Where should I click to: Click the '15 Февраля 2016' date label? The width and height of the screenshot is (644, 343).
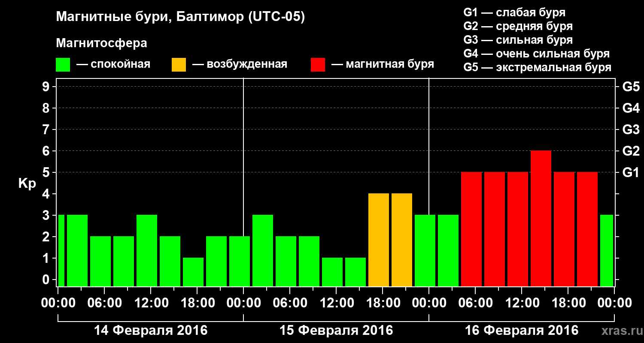[x=336, y=331]
